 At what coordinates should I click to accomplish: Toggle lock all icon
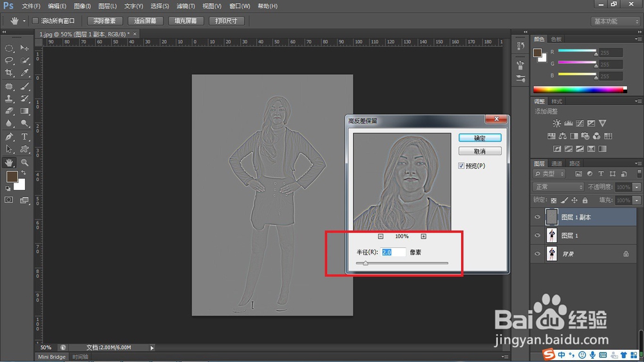pyautogui.click(x=585, y=200)
